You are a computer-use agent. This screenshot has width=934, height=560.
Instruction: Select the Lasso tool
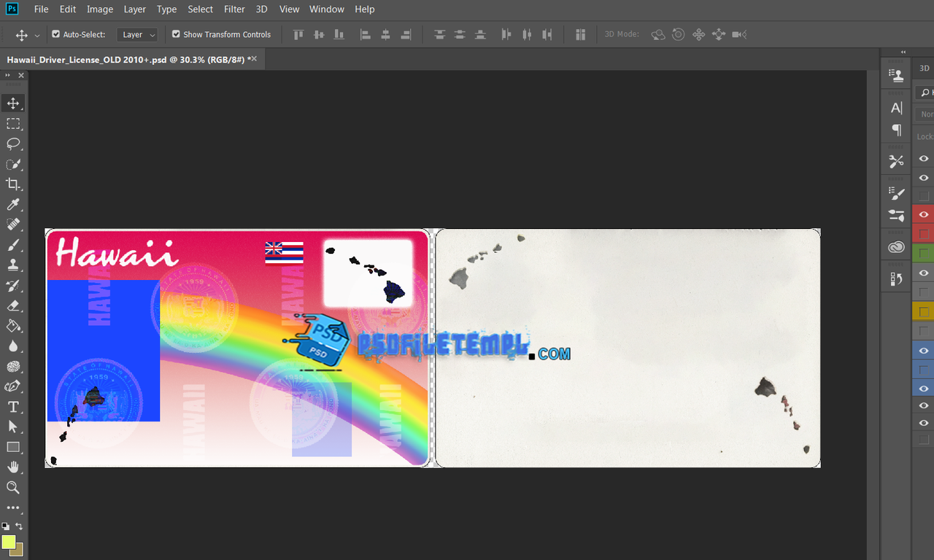coord(13,144)
